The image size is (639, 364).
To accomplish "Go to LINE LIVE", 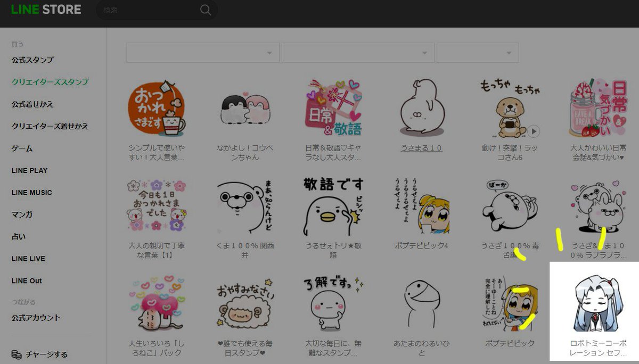I will (x=28, y=259).
